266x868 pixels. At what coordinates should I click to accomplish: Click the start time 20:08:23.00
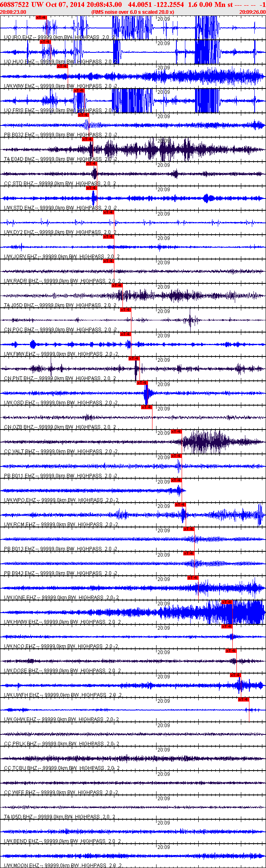pyautogui.click(x=13, y=12)
